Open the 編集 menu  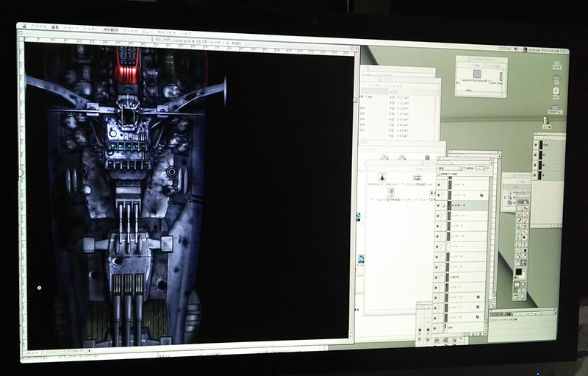coord(54,27)
